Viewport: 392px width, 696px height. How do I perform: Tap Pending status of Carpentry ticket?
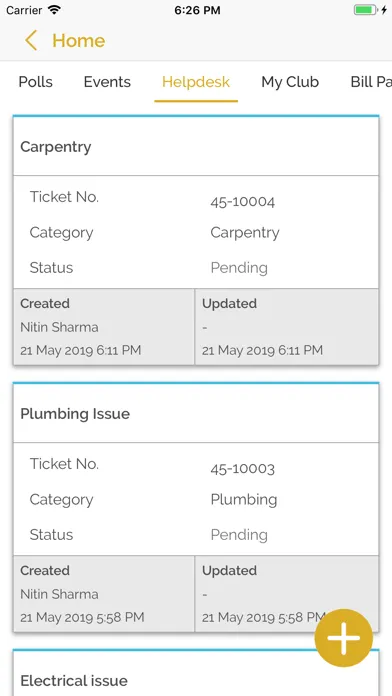(x=239, y=268)
